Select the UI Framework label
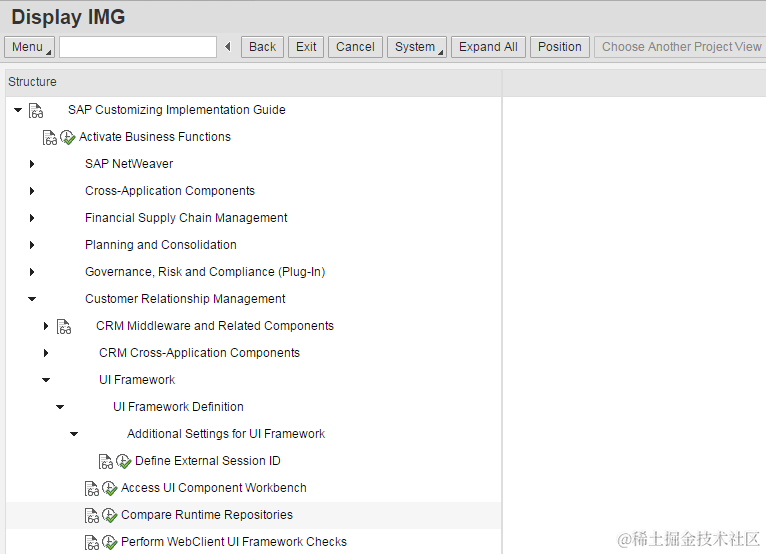This screenshot has width=766, height=554. 137,380
